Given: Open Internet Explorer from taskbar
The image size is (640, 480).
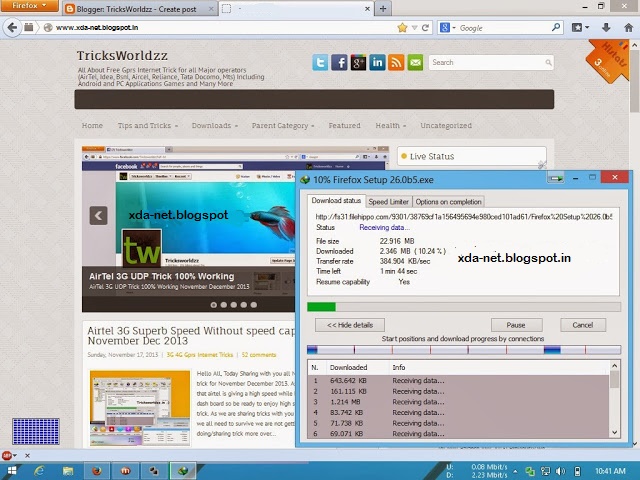Looking at the screenshot, I should pos(40,471).
